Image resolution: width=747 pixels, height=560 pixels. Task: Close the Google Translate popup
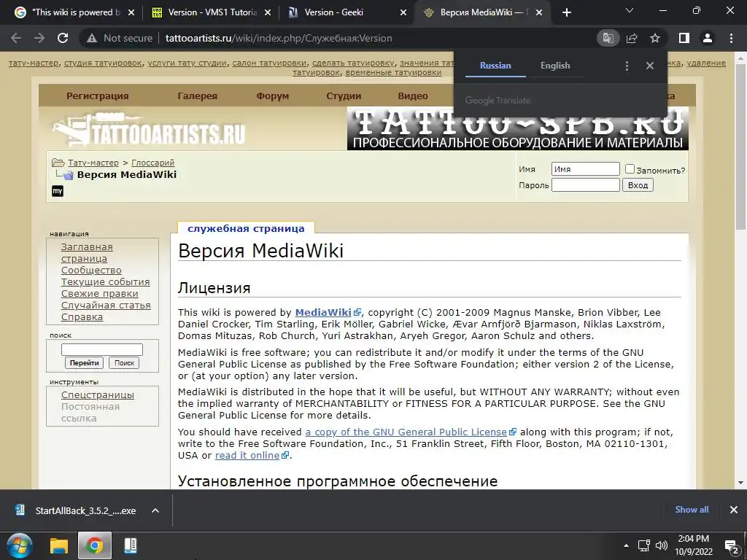pos(650,66)
